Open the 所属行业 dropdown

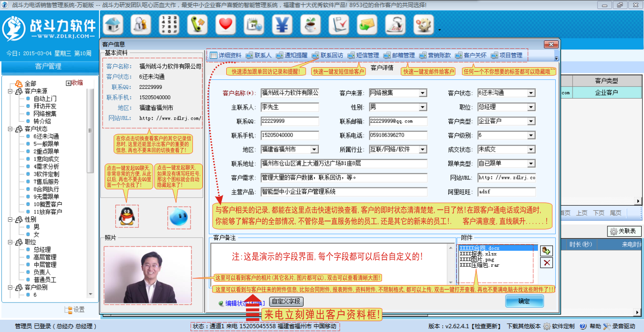tap(423, 149)
